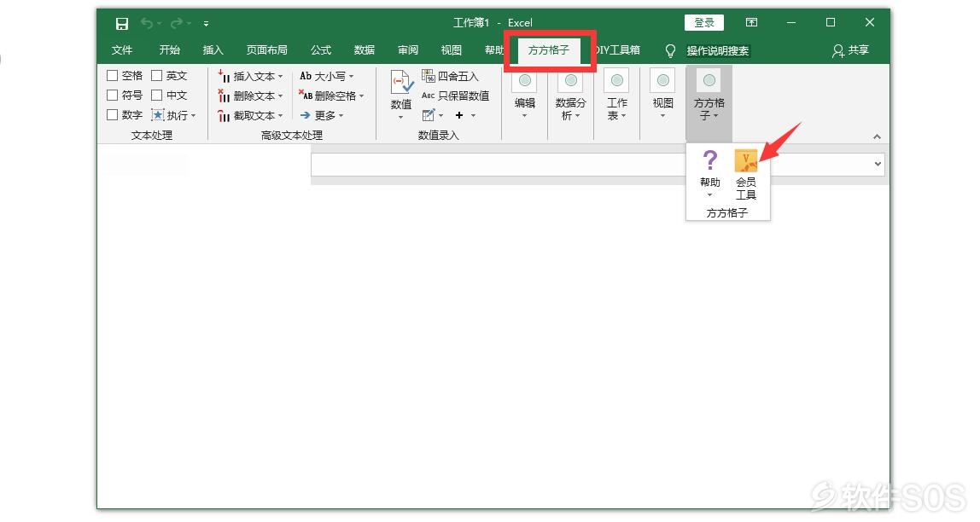Click the 只保留数值 button

pyautogui.click(x=455, y=96)
